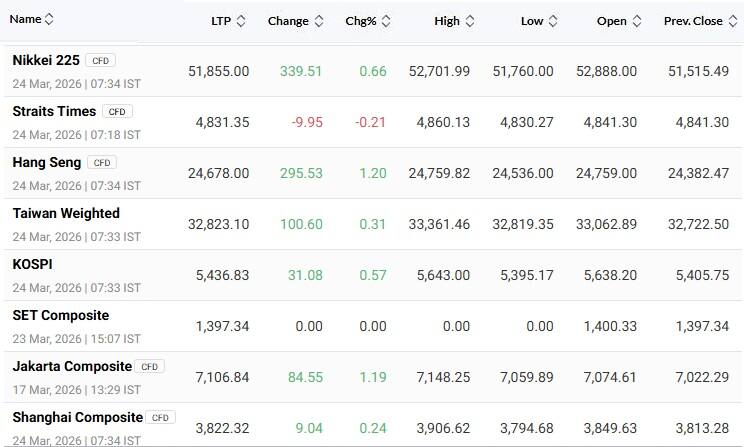Open the Taiwan Weighted index link
744x447 pixels.
(x=66, y=213)
